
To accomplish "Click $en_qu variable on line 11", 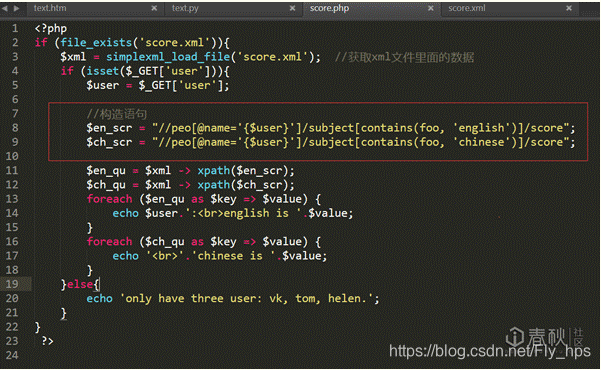I will (x=106, y=171).
